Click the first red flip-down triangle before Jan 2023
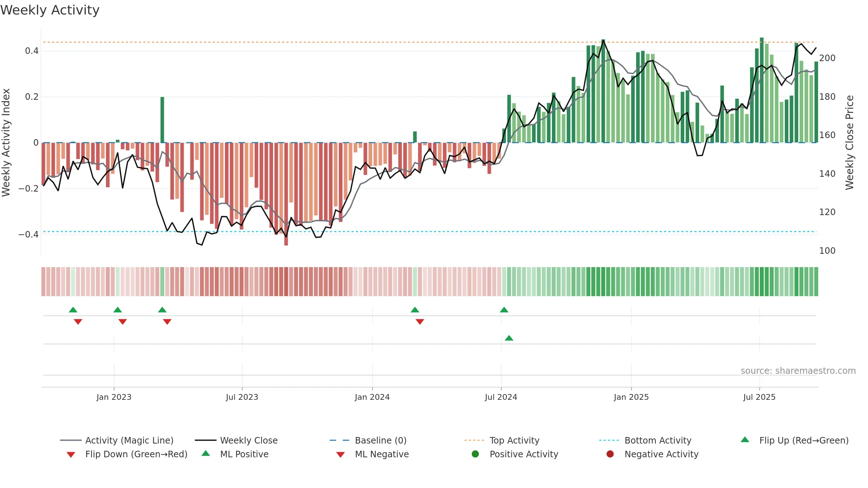The image size is (868, 488). point(78,322)
